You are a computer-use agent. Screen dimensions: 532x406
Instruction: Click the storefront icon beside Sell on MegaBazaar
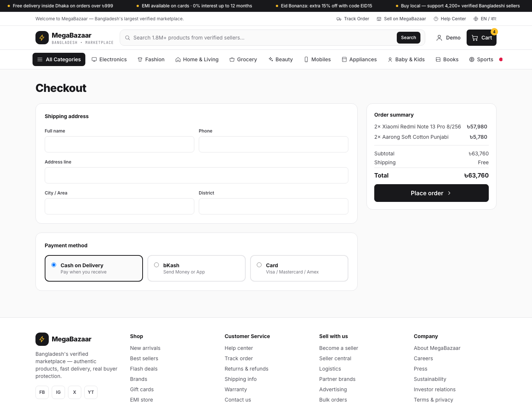379,19
